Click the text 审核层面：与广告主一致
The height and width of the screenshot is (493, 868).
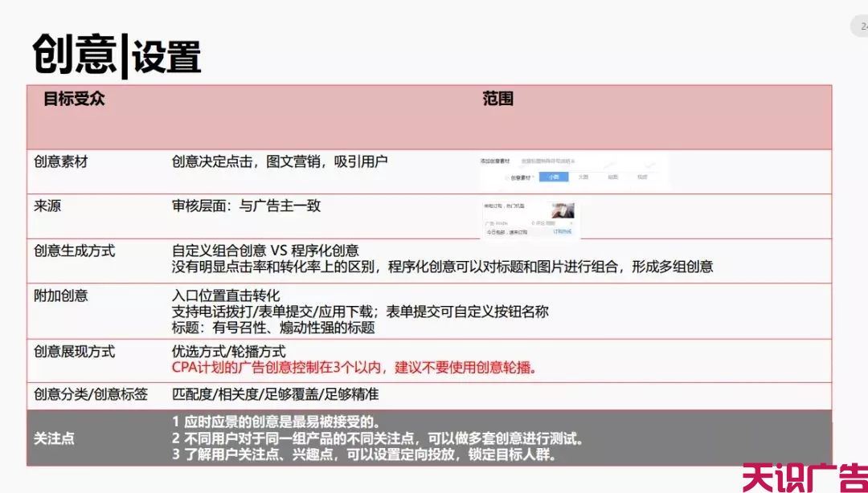point(247,206)
